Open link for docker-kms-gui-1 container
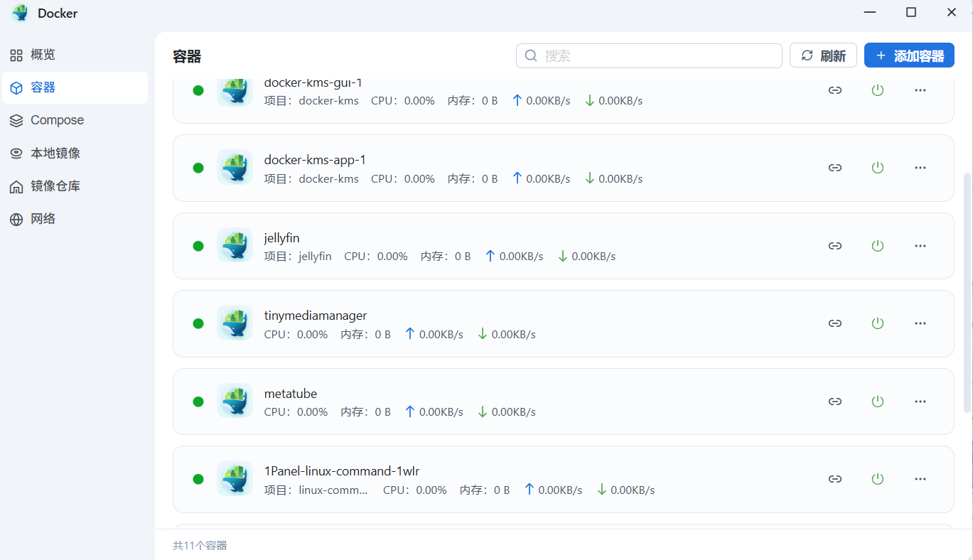Viewport: 973px width, 560px height. coord(835,90)
